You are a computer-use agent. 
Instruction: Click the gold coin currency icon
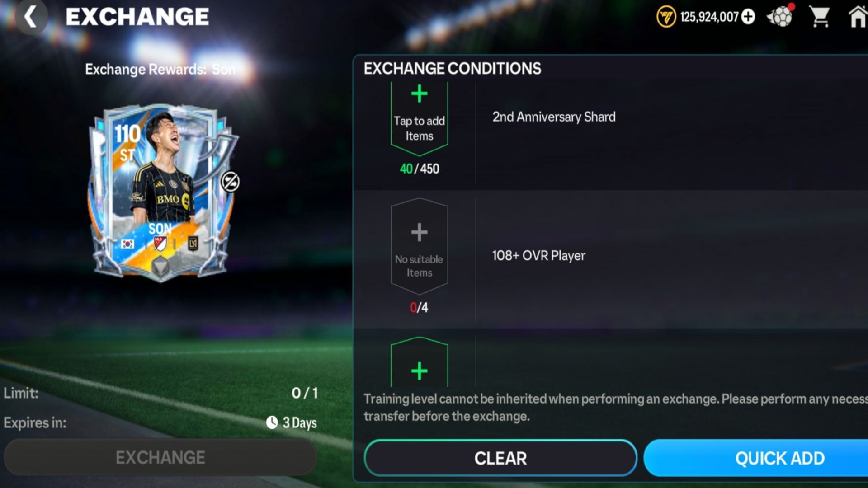coord(666,17)
